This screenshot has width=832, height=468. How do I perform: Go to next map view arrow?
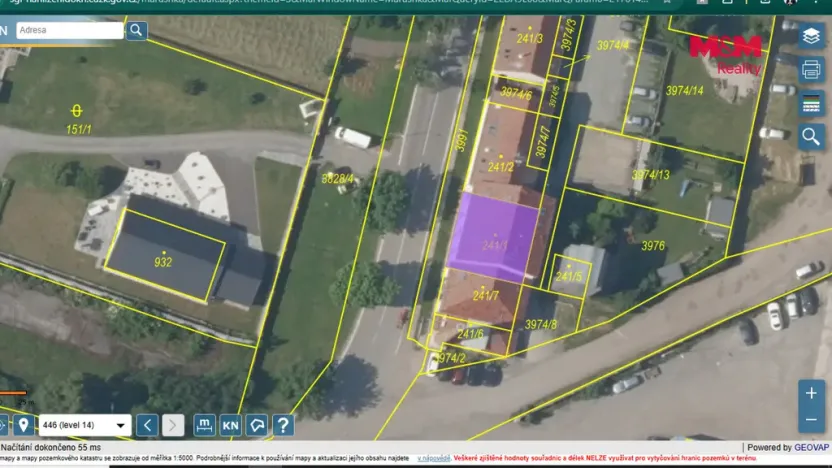[x=173, y=425]
